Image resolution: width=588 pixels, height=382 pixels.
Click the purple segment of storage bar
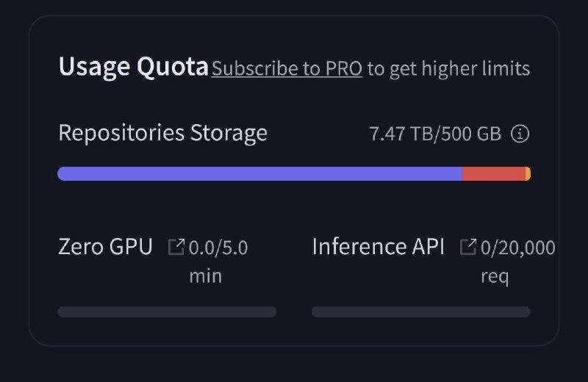[259, 174]
